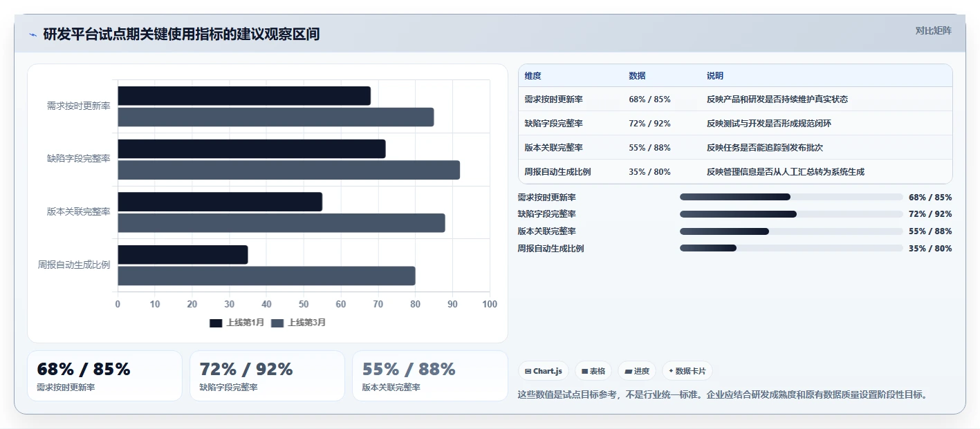Click table cell 35% / 80%
This screenshot has height=429, width=980.
coord(649,172)
